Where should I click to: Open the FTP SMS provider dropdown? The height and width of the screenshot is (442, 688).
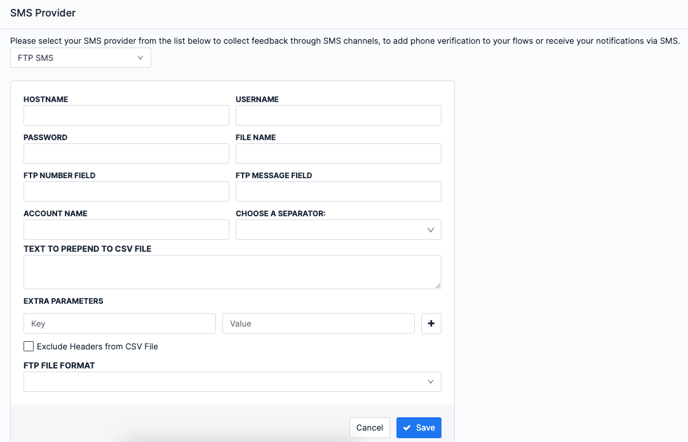[x=80, y=58]
